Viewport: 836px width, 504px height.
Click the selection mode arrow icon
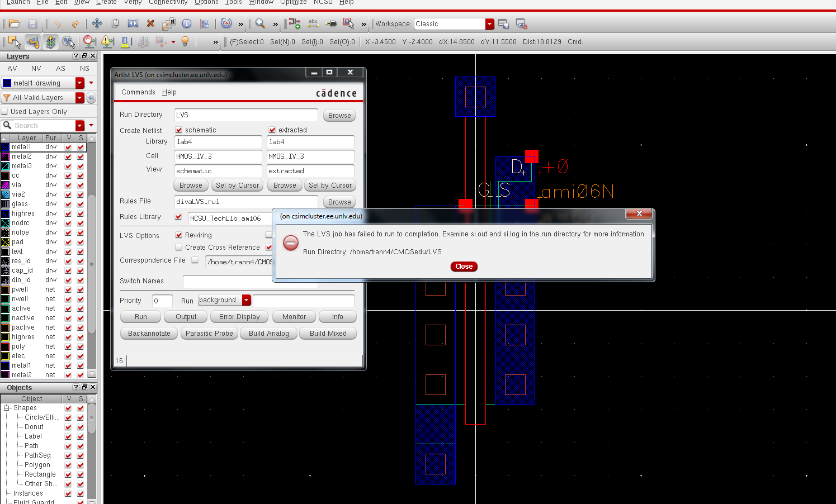[15, 41]
